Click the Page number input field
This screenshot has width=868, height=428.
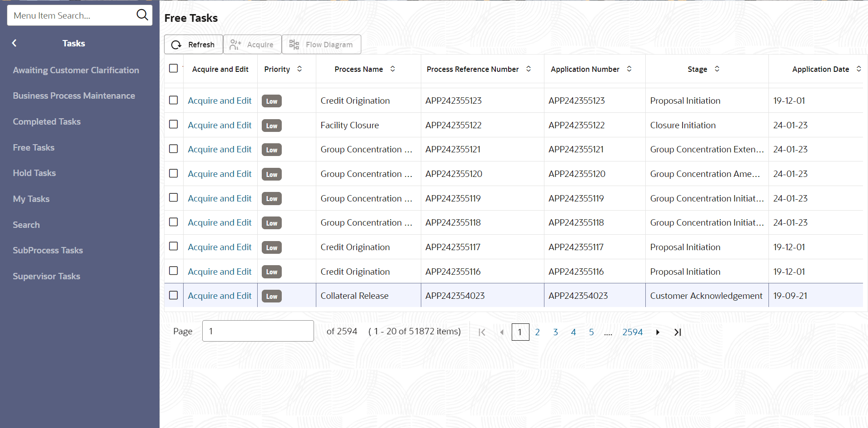coord(258,331)
